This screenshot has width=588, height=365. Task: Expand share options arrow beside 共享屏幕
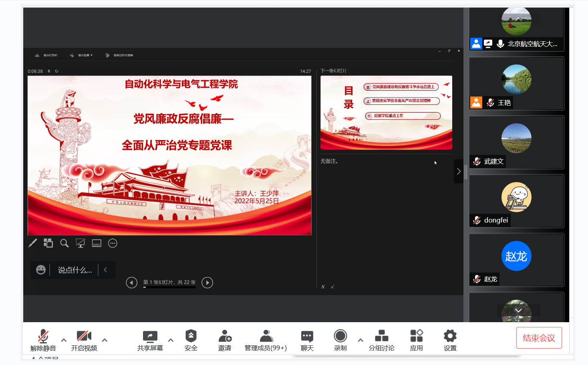tap(171, 340)
